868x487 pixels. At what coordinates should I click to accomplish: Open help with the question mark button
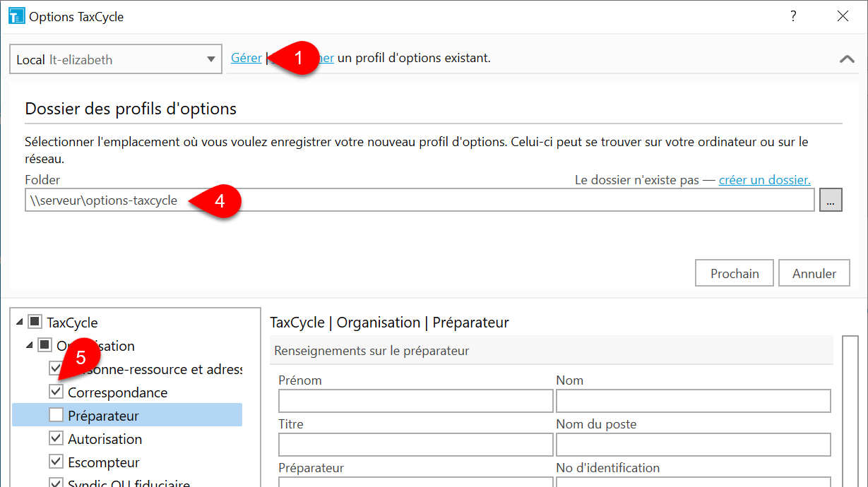794,16
